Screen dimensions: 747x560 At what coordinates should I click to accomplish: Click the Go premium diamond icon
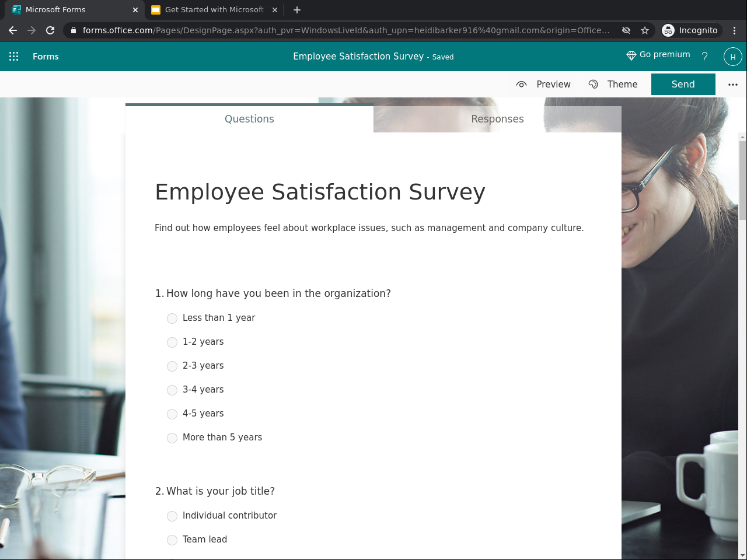(631, 55)
